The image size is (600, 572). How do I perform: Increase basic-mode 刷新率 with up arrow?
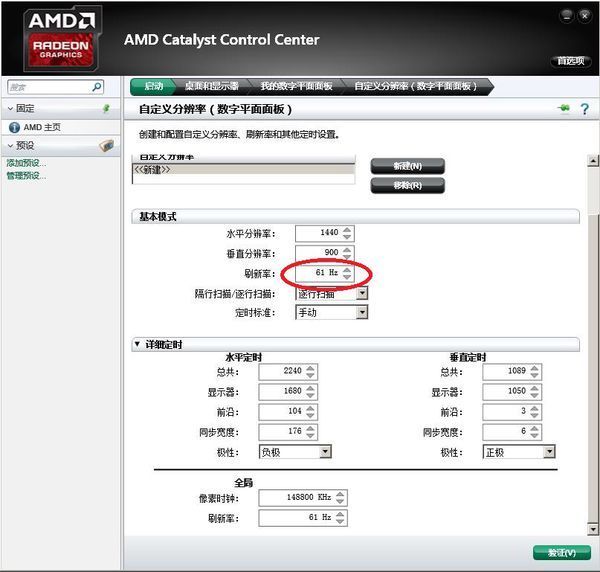(x=347, y=270)
